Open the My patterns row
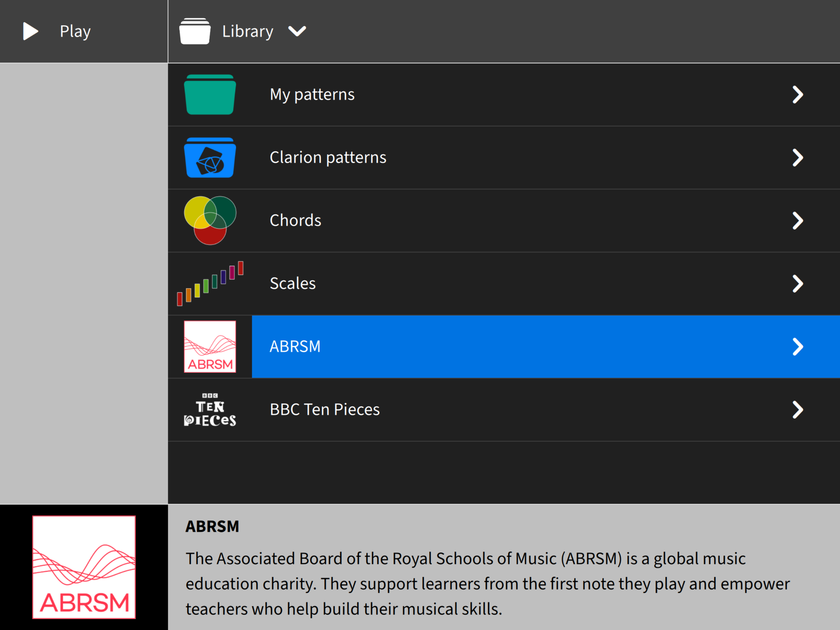The height and width of the screenshot is (630, 840). coord(504,95)
